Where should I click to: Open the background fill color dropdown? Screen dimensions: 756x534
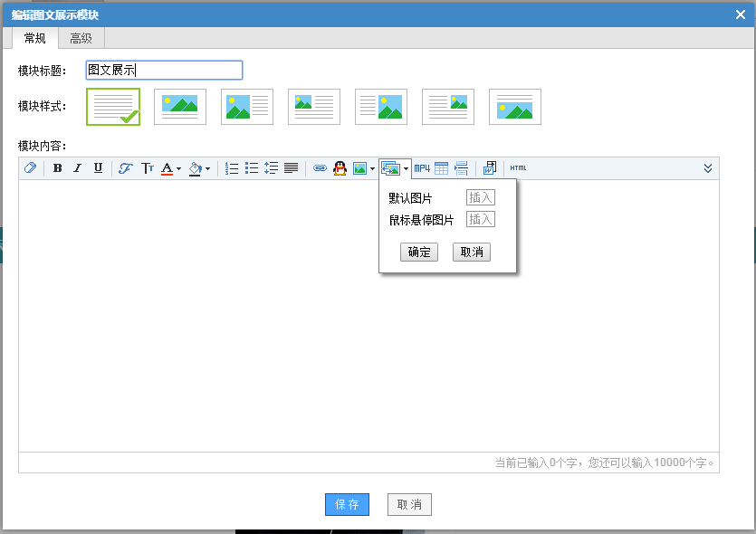tap(207, 168)
